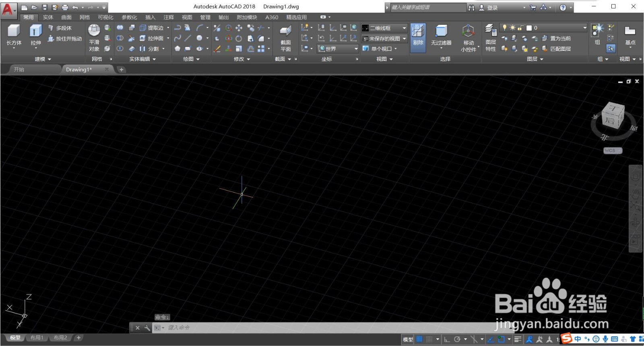Image resolution: width=644 pixels, height=346 pixels.
Task: Toggle polar tracking in status bar
Action: point(457,339)
